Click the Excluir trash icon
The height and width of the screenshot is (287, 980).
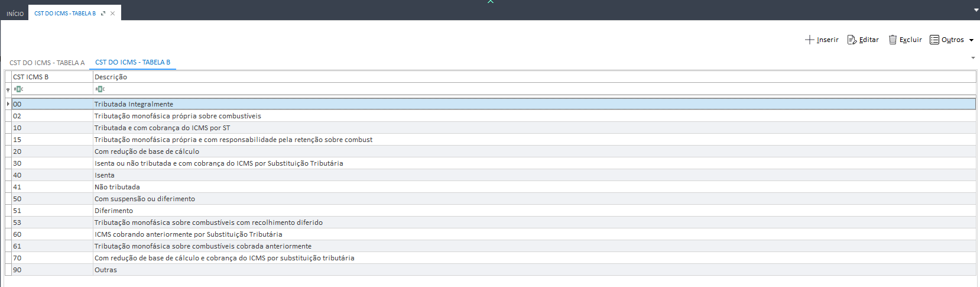pos(893,40)
